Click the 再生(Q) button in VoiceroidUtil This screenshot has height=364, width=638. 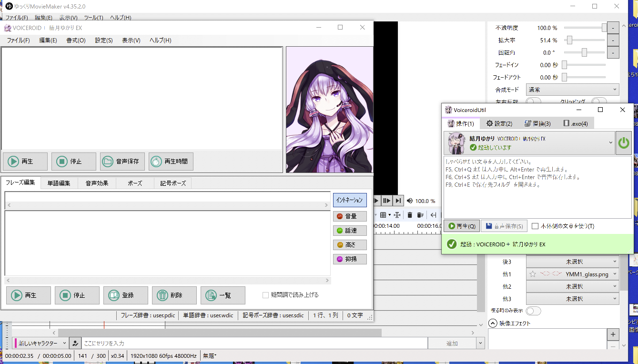tap(461, 226)
